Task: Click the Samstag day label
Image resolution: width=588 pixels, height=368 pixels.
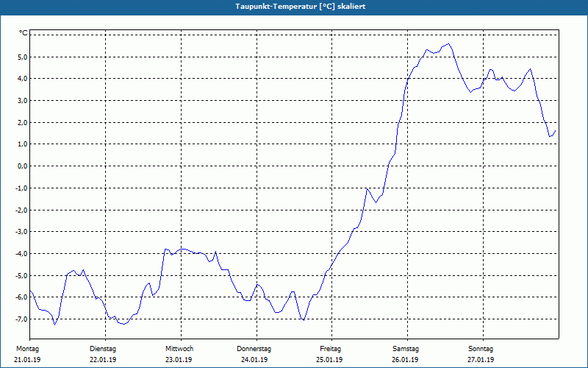Action: tap(406, 349)
